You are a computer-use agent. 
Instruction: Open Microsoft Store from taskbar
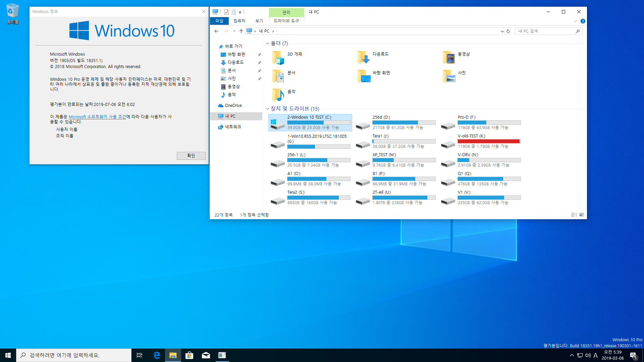190,355
